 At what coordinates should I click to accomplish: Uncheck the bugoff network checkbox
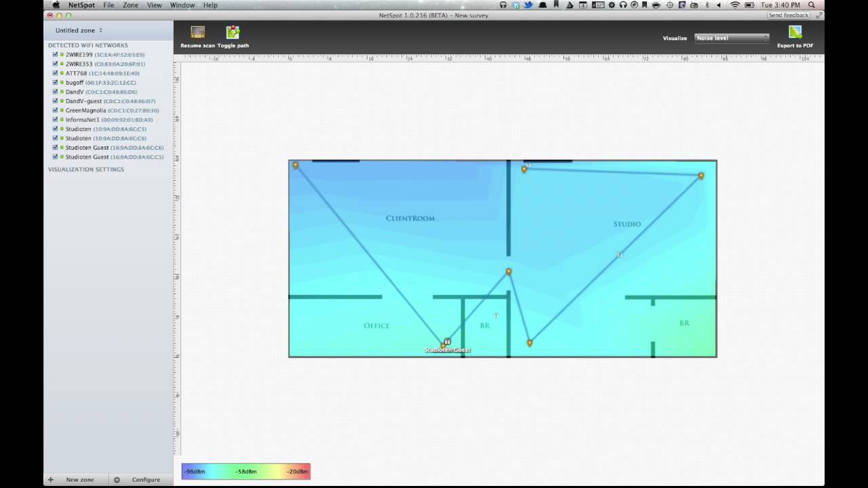(55, 83)
